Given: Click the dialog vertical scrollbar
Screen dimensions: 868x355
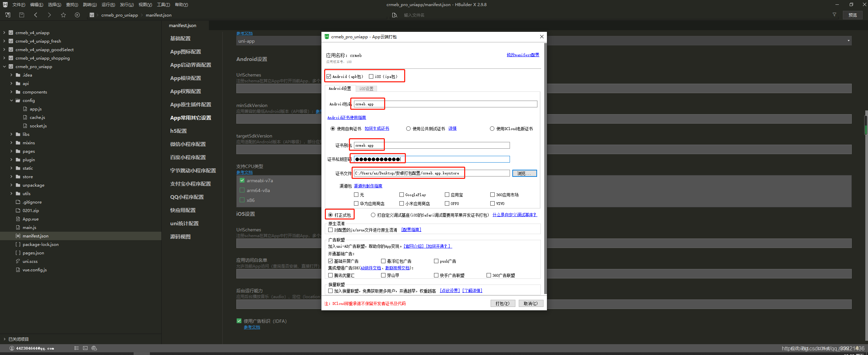Looking at the screenshot, I should (x=545, y=168).
